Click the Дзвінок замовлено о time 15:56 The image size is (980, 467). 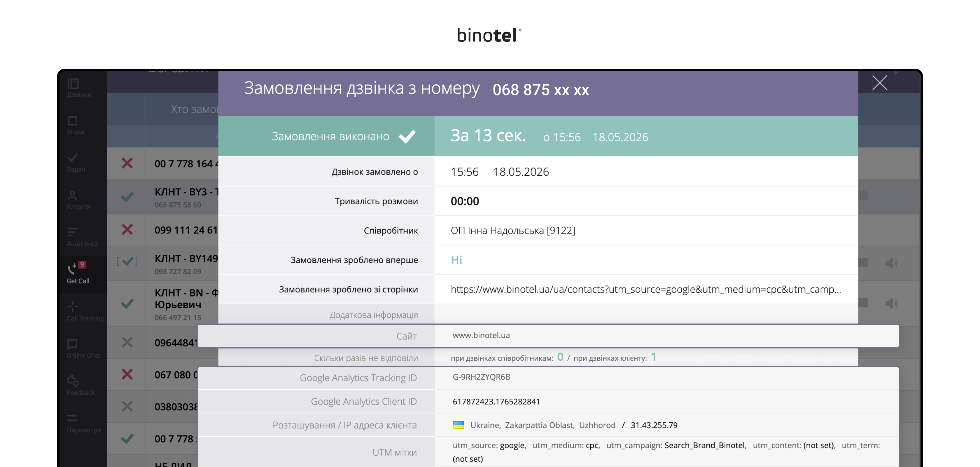[465, 172]
